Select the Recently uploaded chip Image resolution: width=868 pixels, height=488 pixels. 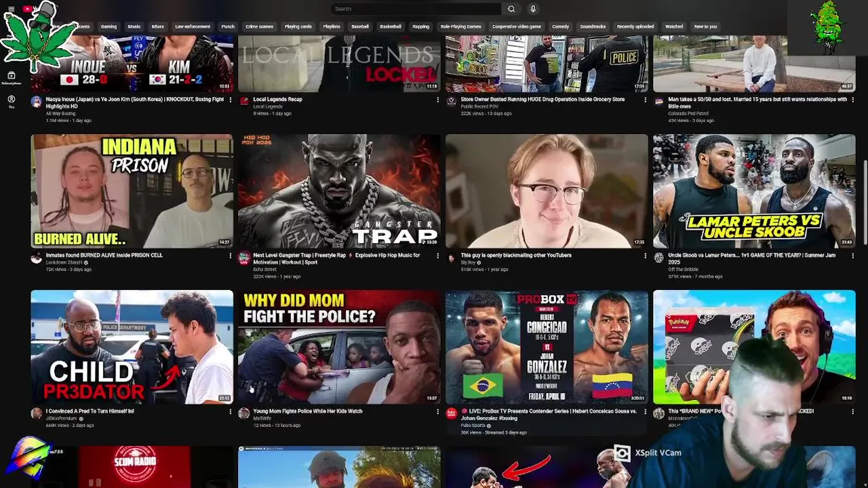point(635,26)
